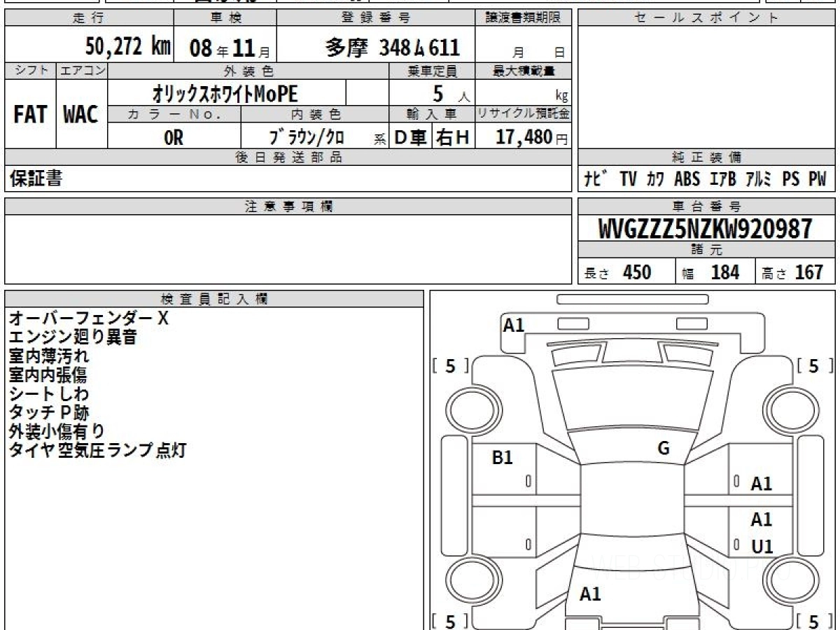This screenshot has width=840, height=630.
Task: Click the registration number 多摩 348ム611
Action: tap(393, 47)
